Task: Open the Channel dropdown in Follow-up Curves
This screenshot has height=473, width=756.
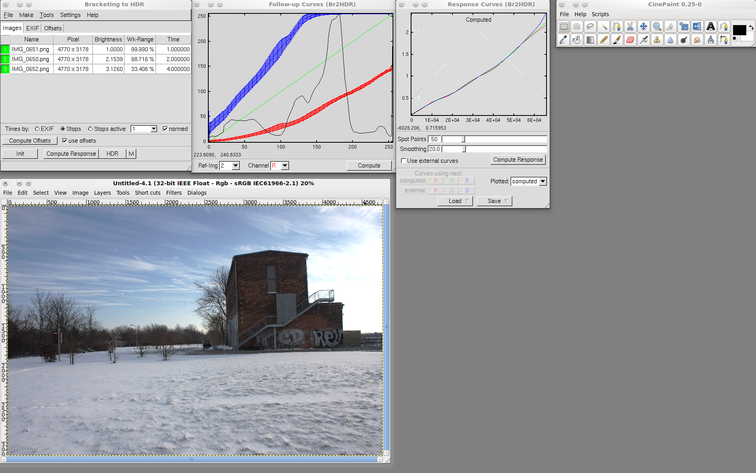Action: (279, 165)
